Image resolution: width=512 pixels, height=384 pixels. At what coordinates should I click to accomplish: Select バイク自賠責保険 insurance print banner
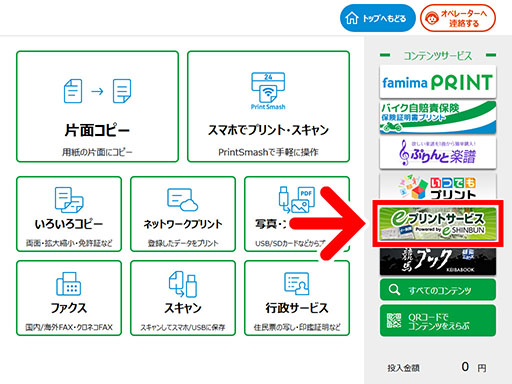point(438,117)
